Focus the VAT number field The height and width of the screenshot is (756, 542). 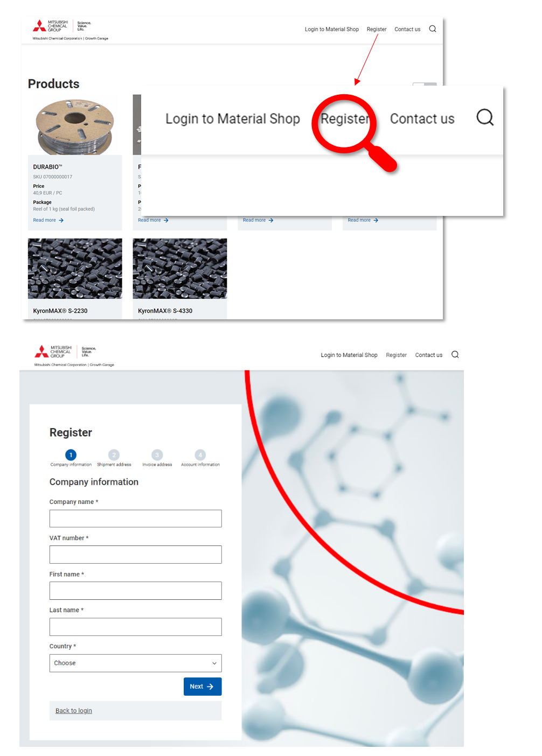coord(136,555)
